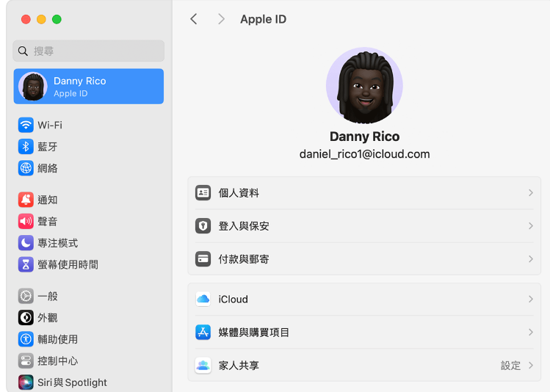Click the 搜尋 search field
The height and width of the screenshot is (392, 550).
(88, 51)
